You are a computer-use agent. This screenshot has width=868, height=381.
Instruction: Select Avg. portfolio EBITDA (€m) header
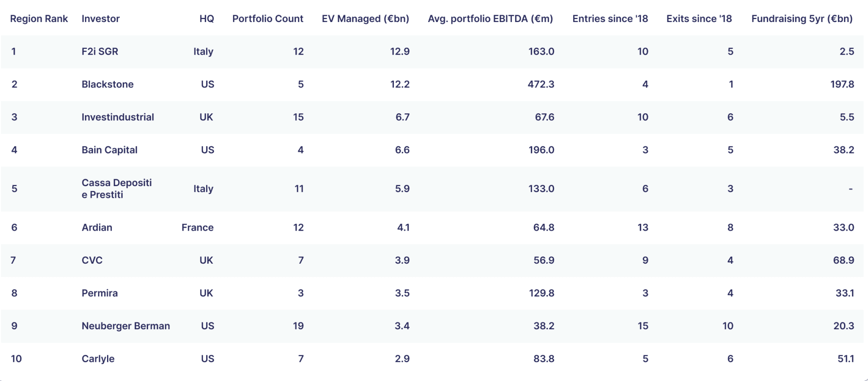tap(491, 19)
